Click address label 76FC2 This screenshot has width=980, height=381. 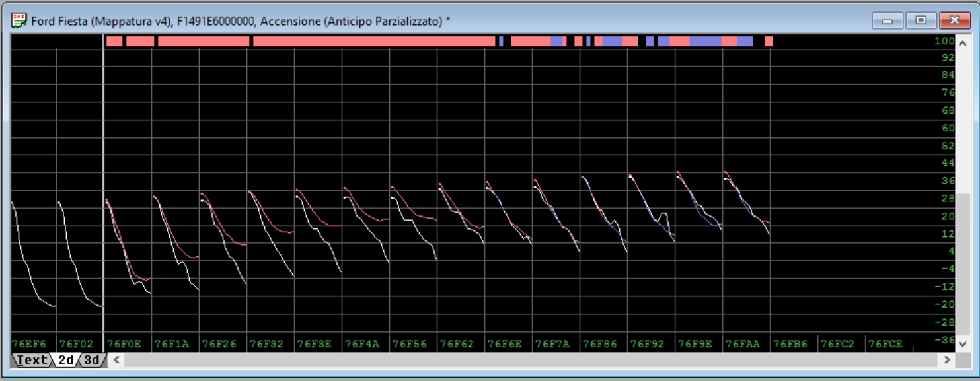click(x=838, y=344)
